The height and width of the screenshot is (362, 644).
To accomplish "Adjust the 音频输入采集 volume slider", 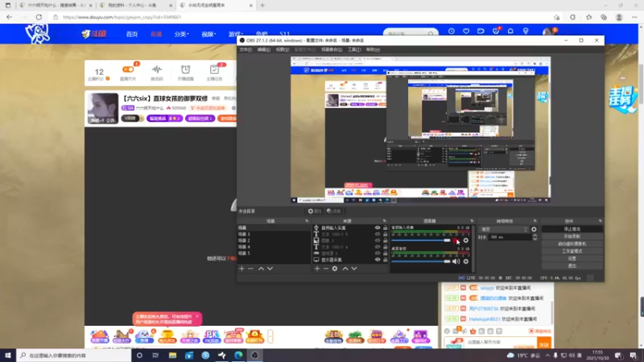I will click(x=447, y=241).
